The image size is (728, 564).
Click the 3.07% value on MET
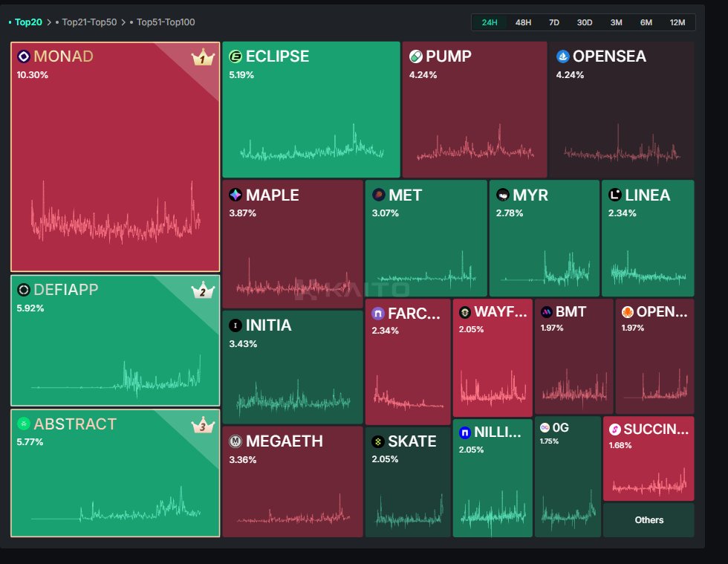pos(385,213)
